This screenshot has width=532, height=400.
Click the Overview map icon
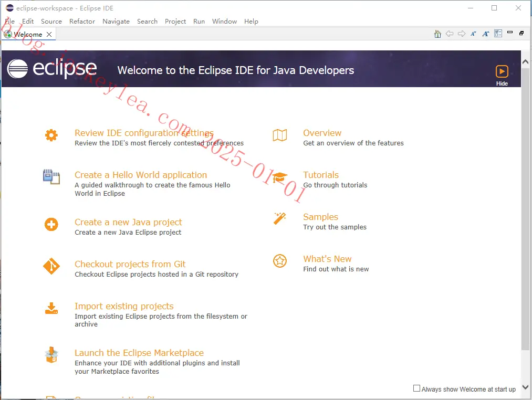coord(280,135)
